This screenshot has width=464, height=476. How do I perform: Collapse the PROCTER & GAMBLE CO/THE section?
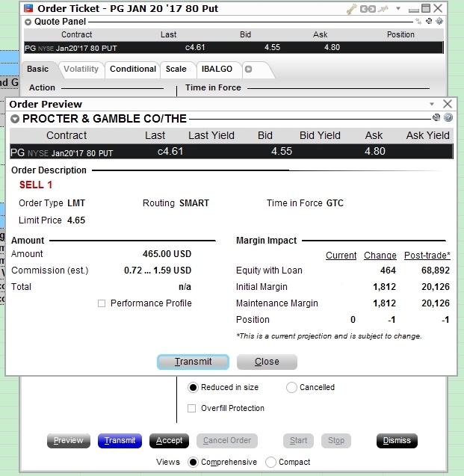pos(15,119)
